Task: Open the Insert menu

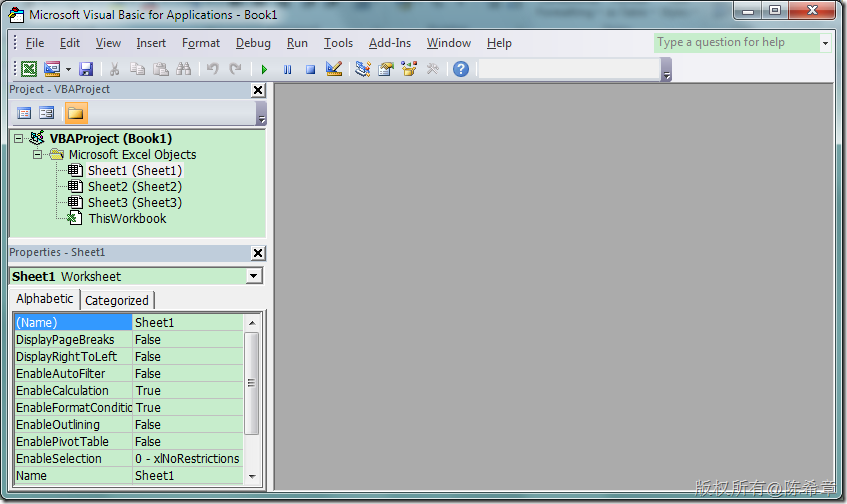Action: (x=151, y=43)
